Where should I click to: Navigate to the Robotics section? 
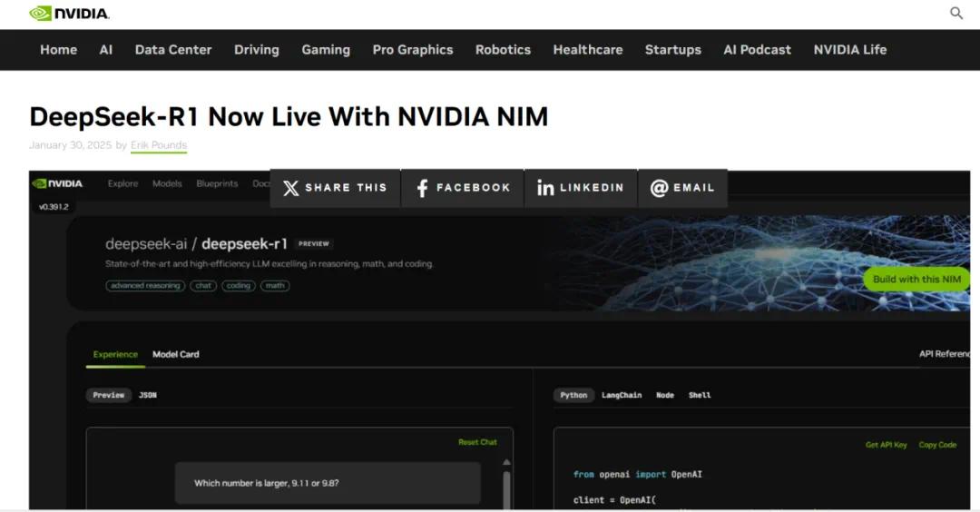tap(503, 50)
